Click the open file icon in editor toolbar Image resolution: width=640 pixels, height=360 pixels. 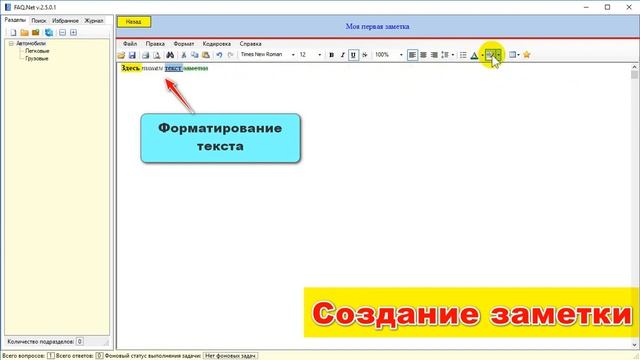(121, 55)
